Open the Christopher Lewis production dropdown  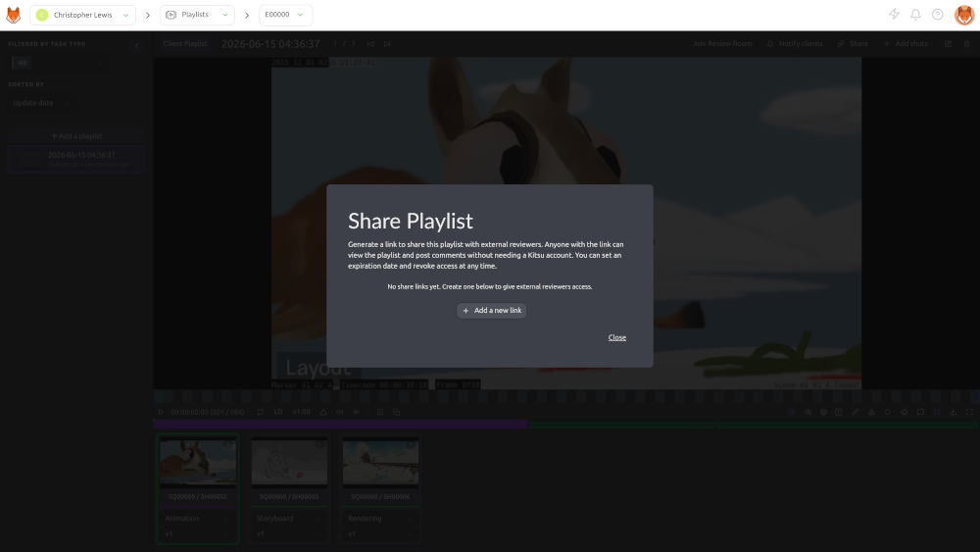[x=82, y=15]
